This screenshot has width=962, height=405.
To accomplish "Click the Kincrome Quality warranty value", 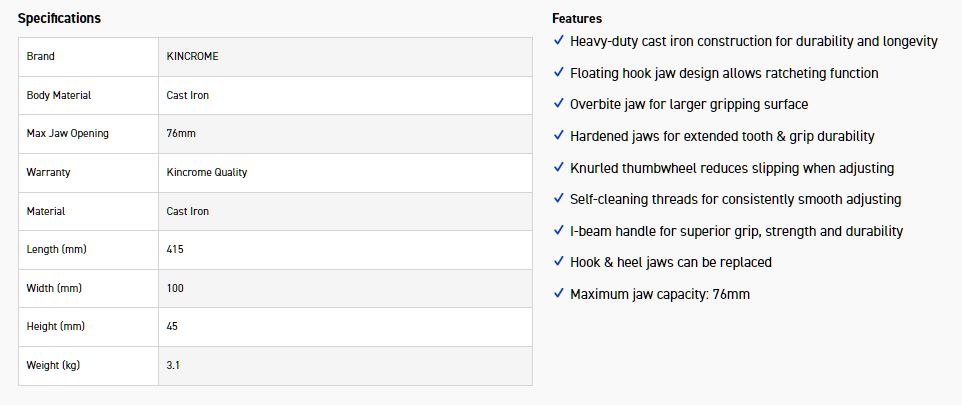I will pos(207,172).
